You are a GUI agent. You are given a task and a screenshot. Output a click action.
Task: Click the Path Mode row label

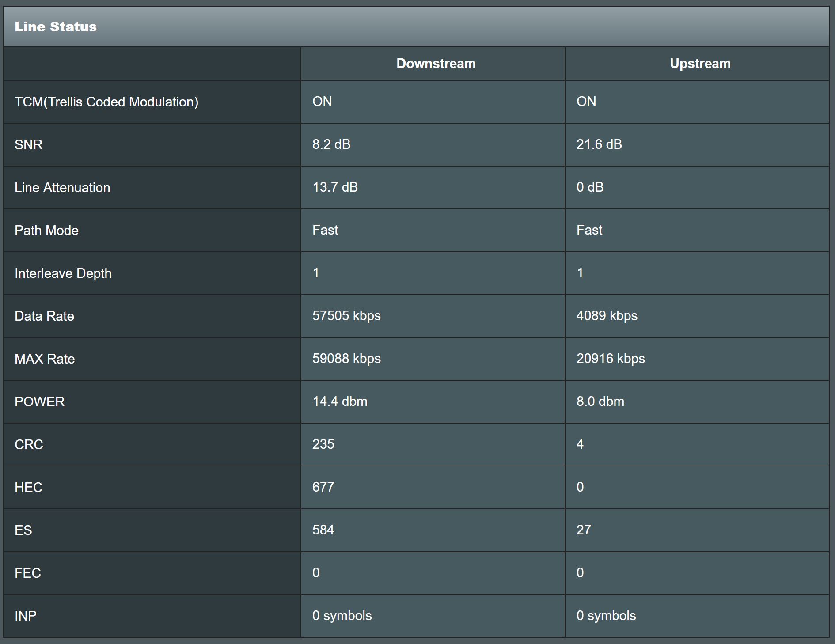coord(46,231)
